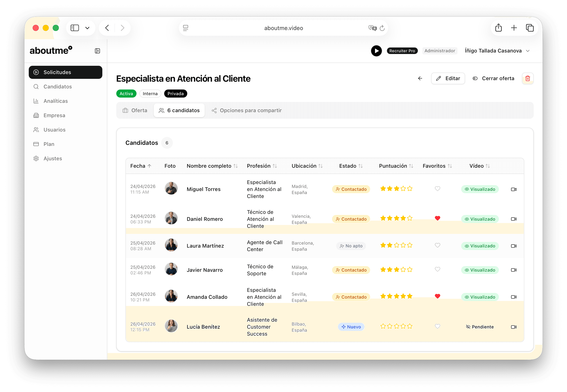This screenshot has height=392, width=567.
Task: Open video camera icon for Amanda Collado
Action: 513,297
